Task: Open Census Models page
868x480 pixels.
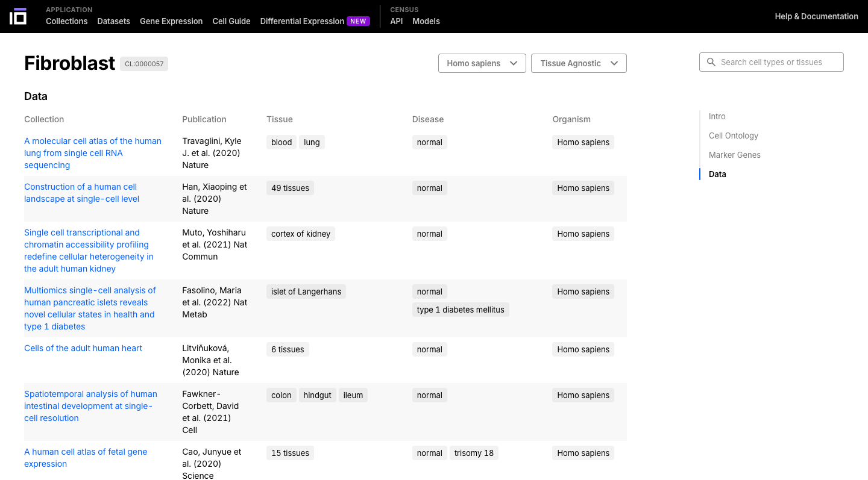Action: (x=426, y=21)
